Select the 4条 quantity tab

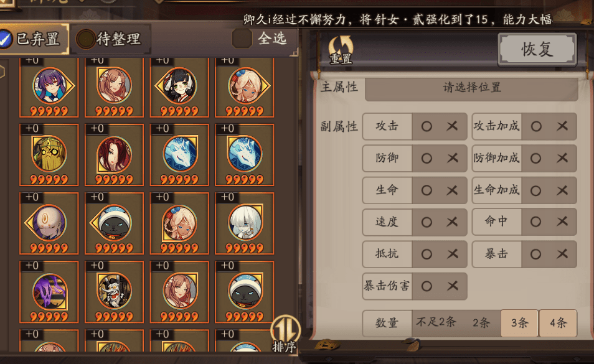[x=558, y=323]
